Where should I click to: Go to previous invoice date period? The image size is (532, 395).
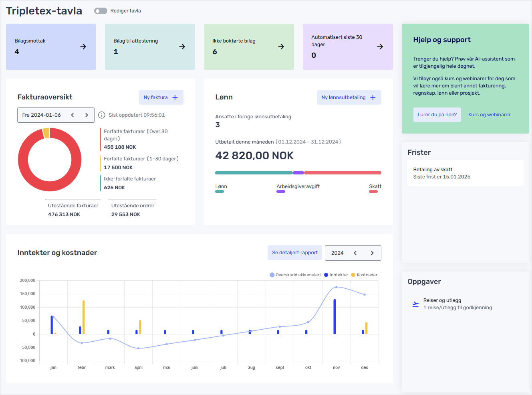pos(73,115)
